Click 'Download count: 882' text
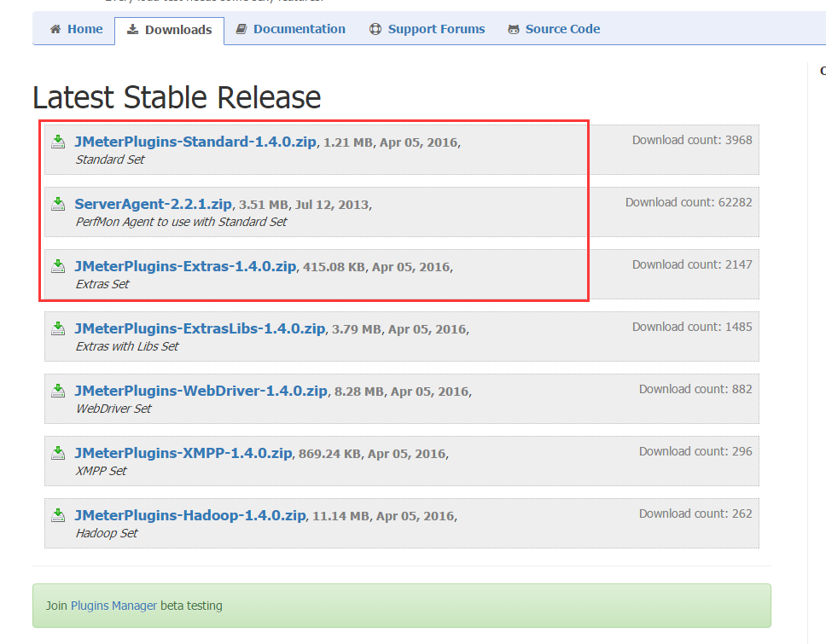 click(x=695, y=389)
